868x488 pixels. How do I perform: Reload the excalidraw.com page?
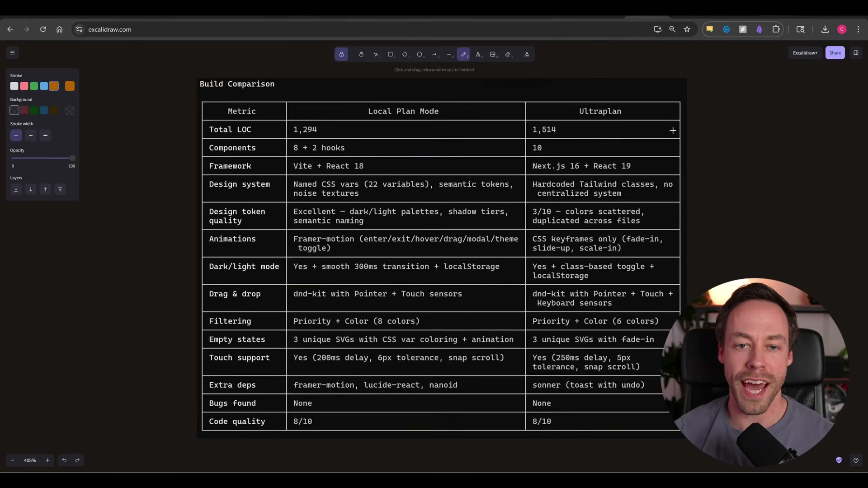click(43, 29)
